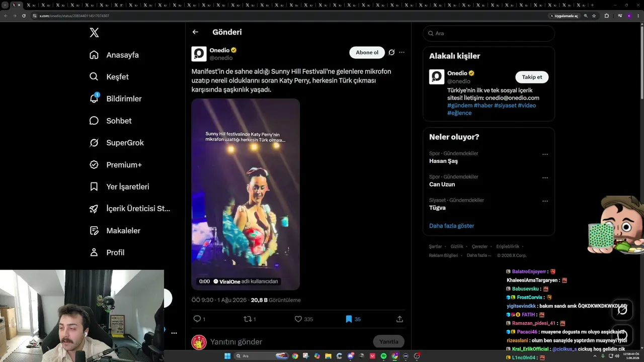Click Daha fazla göster link

(x=452, y=226)
